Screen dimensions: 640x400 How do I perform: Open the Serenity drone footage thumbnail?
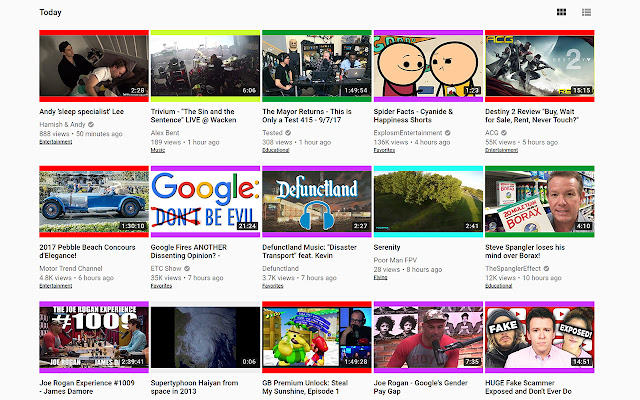pos(428,202)
